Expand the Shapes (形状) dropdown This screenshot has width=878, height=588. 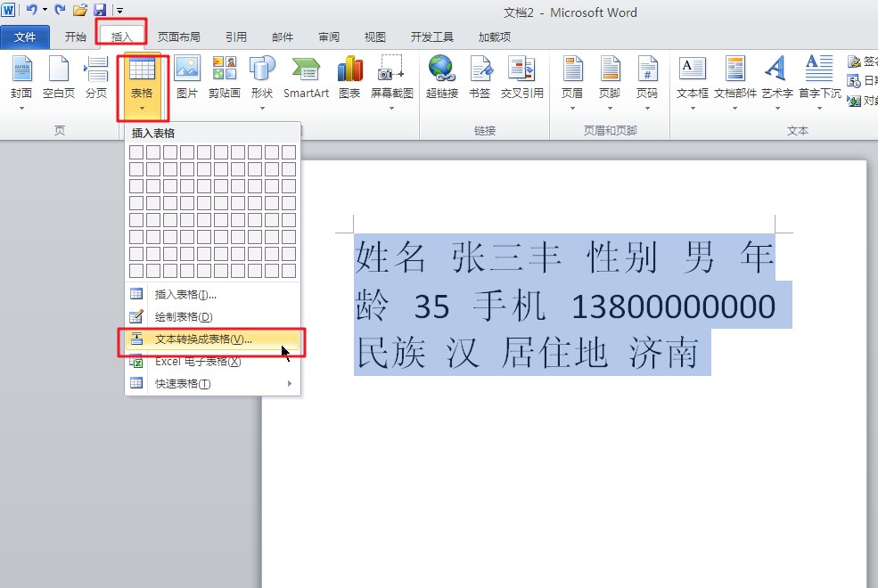[x=262, y=85]
